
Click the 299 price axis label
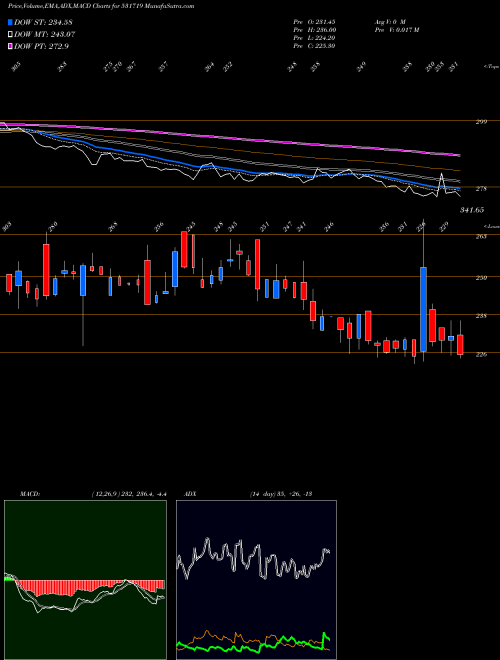tap(481, 122)
